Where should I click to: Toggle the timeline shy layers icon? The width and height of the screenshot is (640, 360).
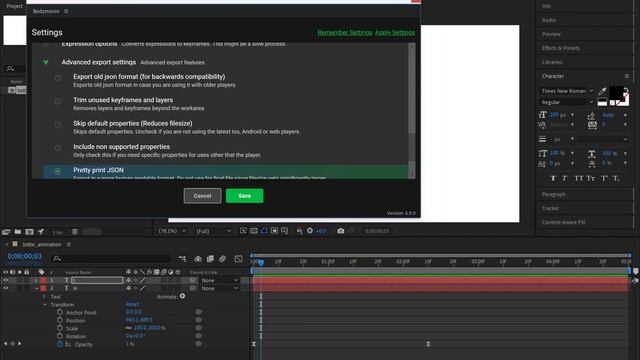coord(198,258)
